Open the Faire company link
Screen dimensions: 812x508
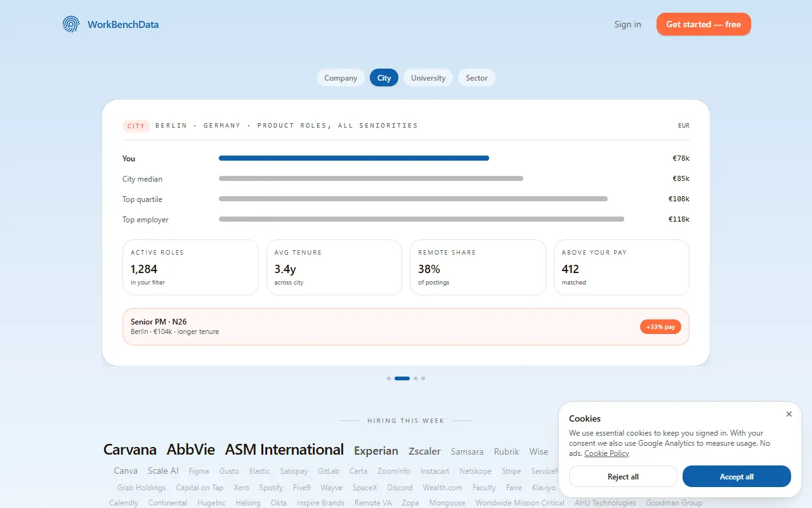pyautogui.click(x=514, y=488)
